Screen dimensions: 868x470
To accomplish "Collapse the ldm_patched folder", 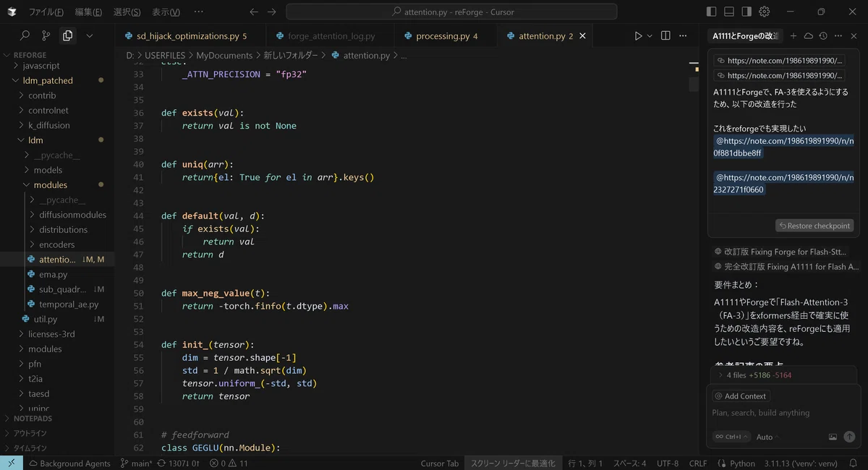I will pyautogui.click(x=57, y=80).
